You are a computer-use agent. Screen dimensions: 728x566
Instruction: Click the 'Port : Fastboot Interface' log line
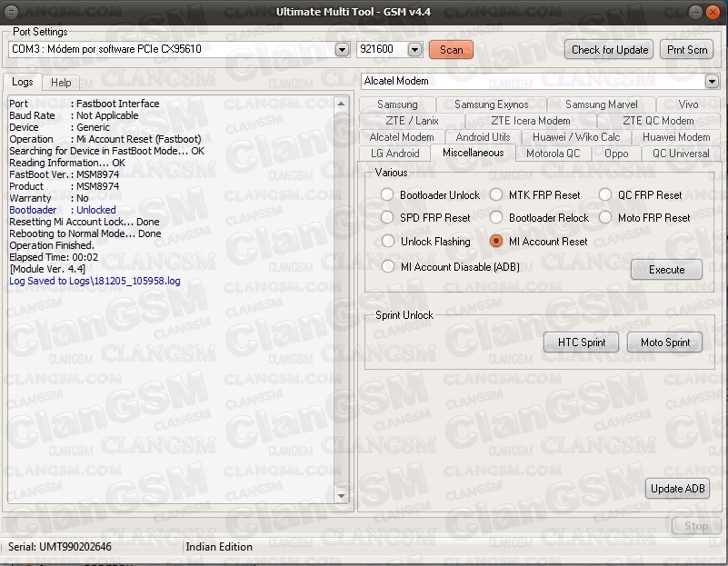[x=84, y=104]
